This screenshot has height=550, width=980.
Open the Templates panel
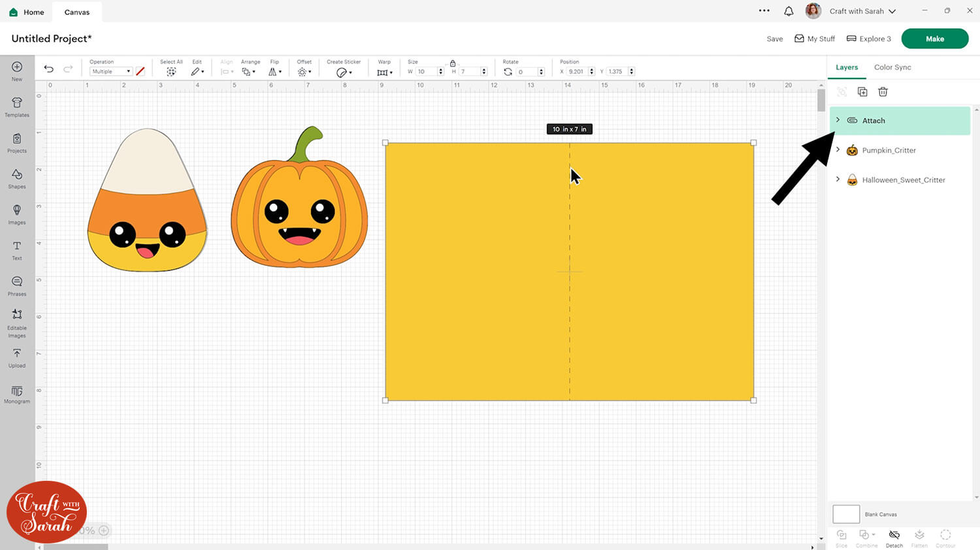(x=17, y=106)
